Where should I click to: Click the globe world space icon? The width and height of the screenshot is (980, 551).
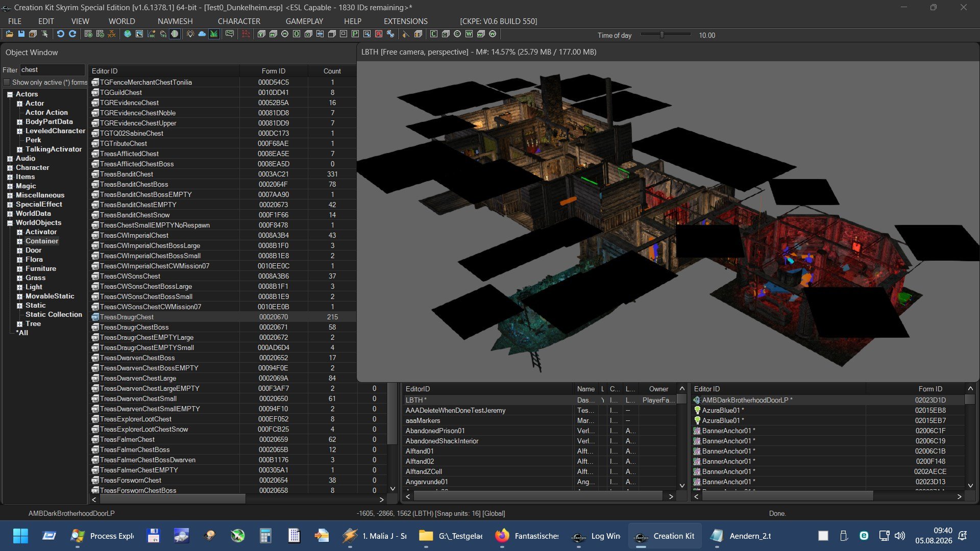point(128,34)
